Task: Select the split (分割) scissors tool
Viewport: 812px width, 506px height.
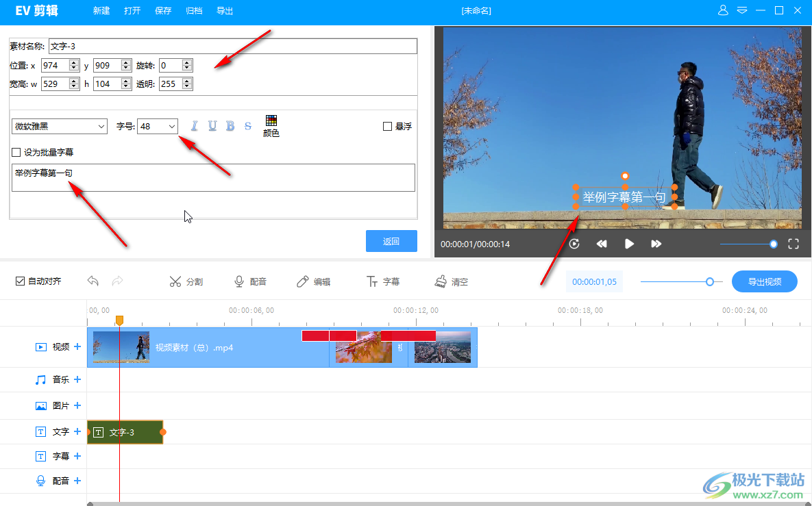Action: [186, 281]
